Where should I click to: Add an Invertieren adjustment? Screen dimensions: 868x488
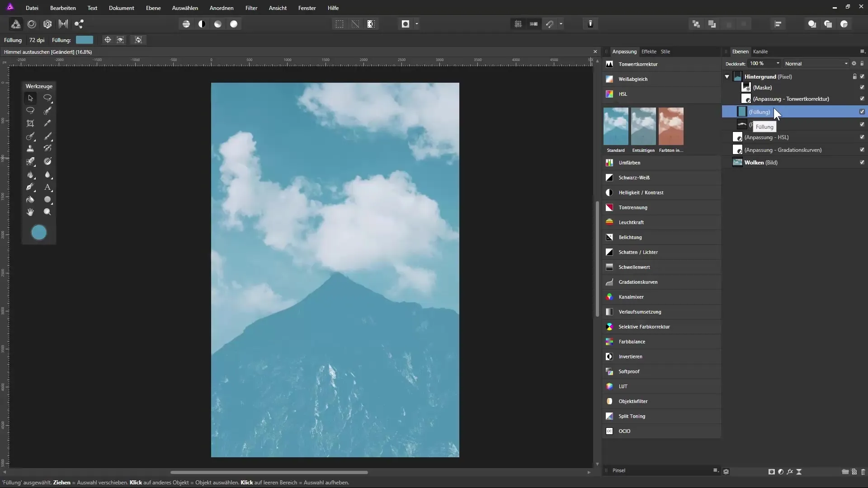[x=661, y=357]
